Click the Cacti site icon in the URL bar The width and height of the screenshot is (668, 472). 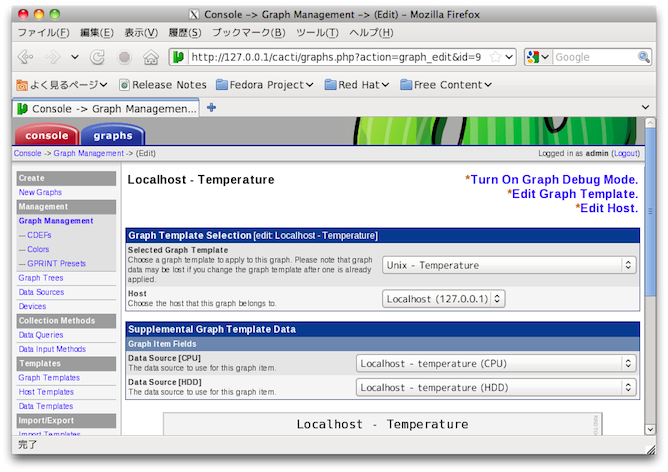click(x=179, y=58)
